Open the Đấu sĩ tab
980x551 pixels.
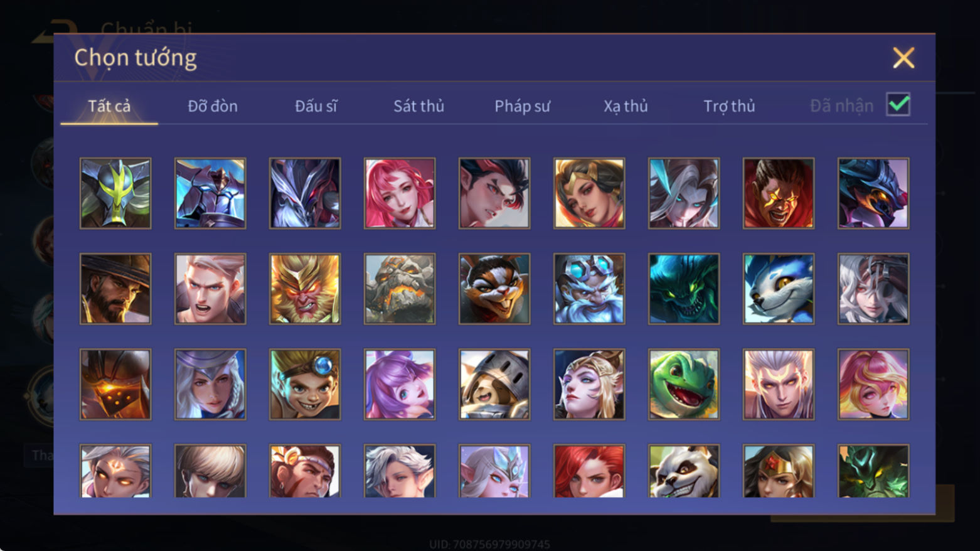[316, 106]
